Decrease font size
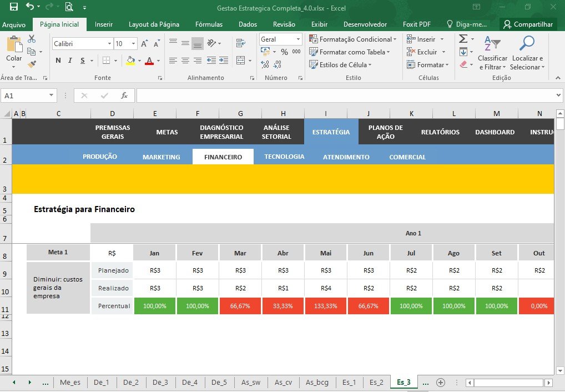 click(x=157, y=44)
